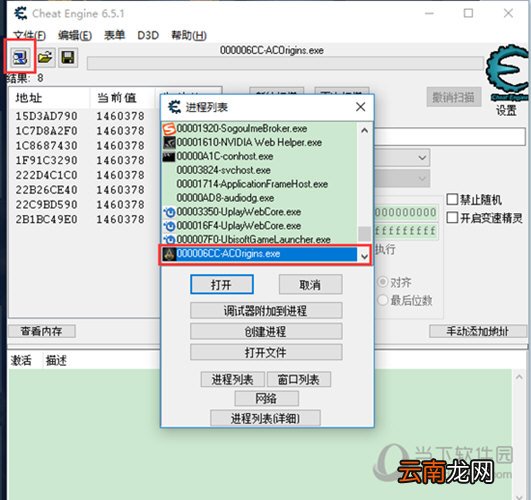This screenshot has width=531, height=500.
Task: Click the 取消 button
Action: click(x=311, y=285)
